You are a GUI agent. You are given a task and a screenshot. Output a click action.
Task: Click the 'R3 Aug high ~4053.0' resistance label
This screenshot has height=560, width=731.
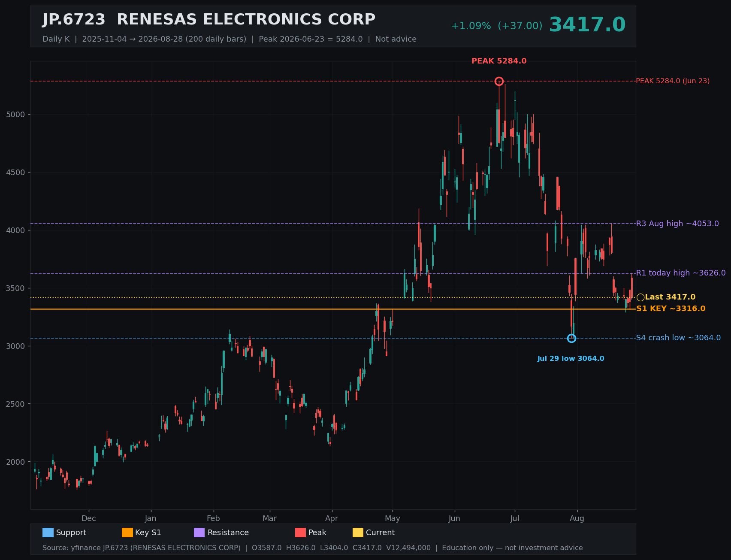tap(677, 224)
